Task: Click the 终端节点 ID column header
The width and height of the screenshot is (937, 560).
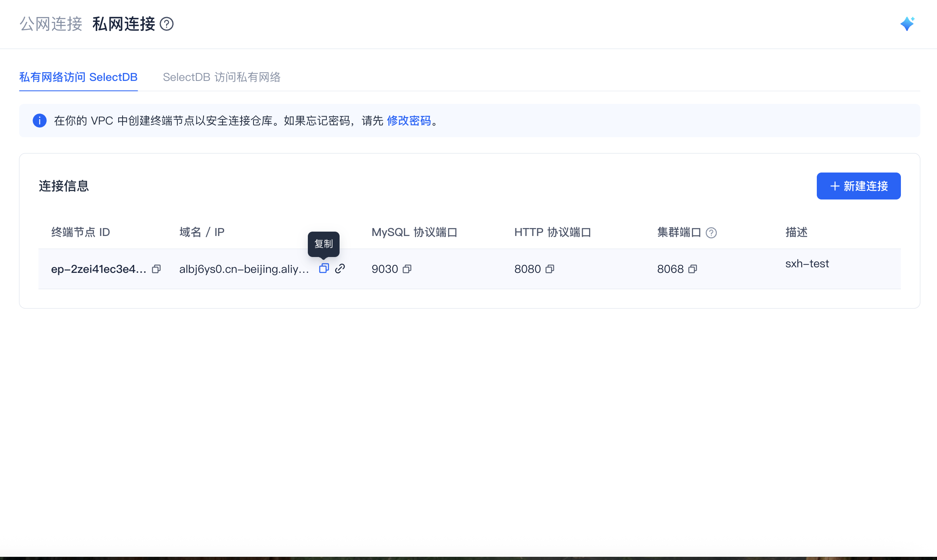Action: click(81, 232)
